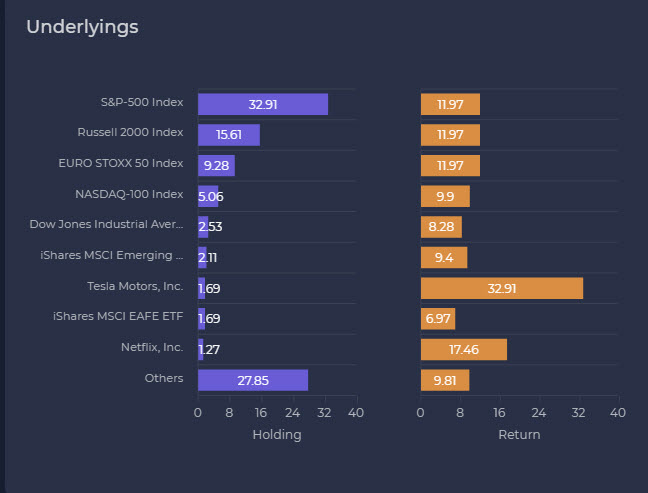Select the Netflix, Inc. label
The width and height of the screenshot is (648, 493).
coord(152,347)
